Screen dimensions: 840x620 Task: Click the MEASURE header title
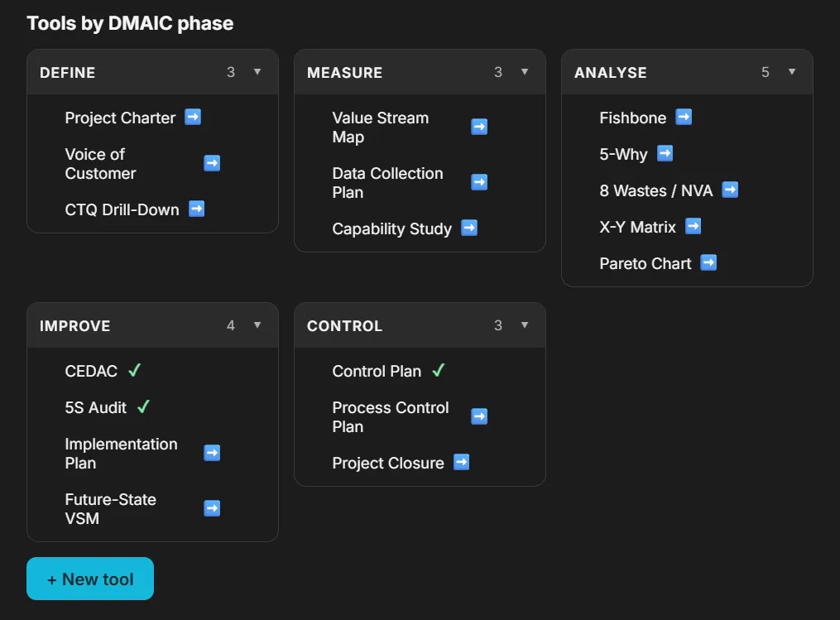point(344,72)
